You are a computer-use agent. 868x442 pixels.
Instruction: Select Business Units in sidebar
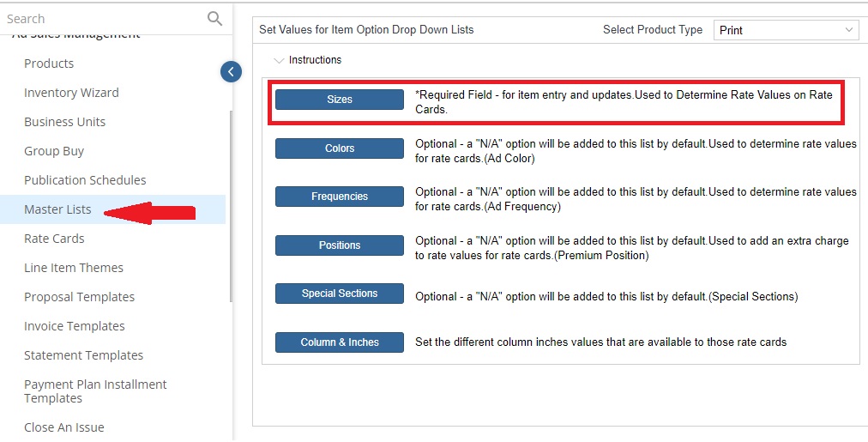(x=65, y=122)
